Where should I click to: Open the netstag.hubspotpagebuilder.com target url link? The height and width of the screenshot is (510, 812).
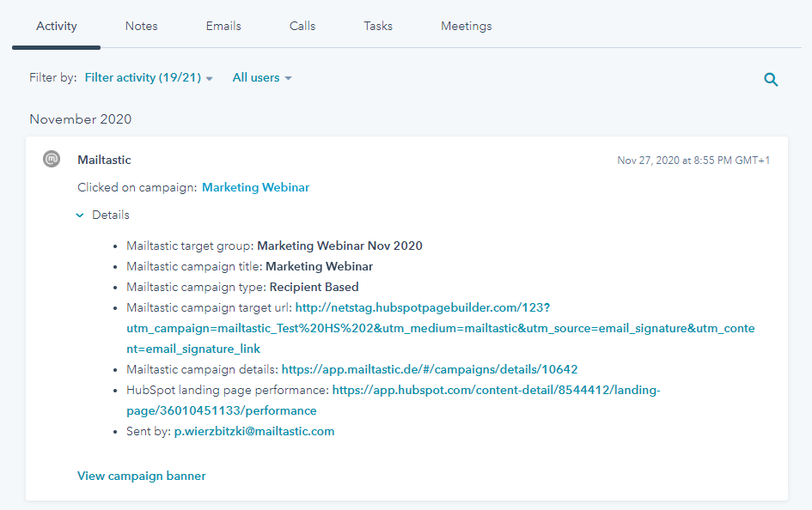(441, 328)
